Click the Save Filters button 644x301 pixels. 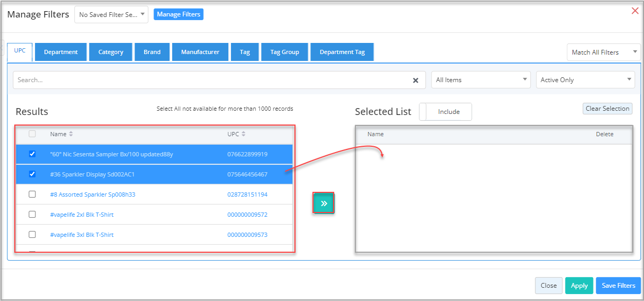tap(619, 286)
